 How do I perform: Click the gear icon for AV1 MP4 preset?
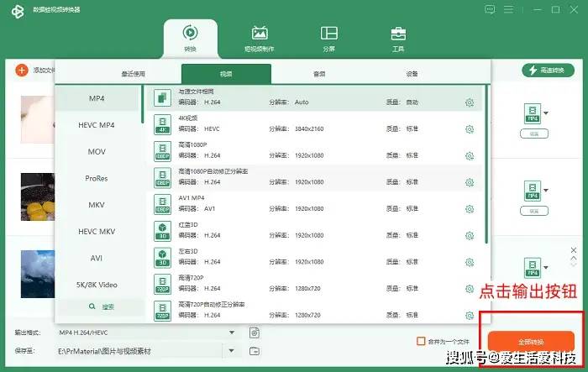pyautogui.click(x=470, y=209)
